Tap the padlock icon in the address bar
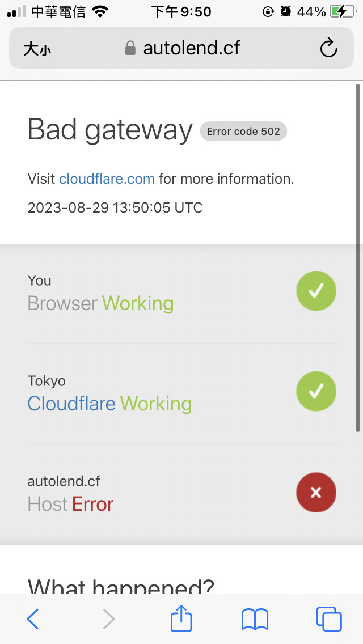 (x=130, y=48)
